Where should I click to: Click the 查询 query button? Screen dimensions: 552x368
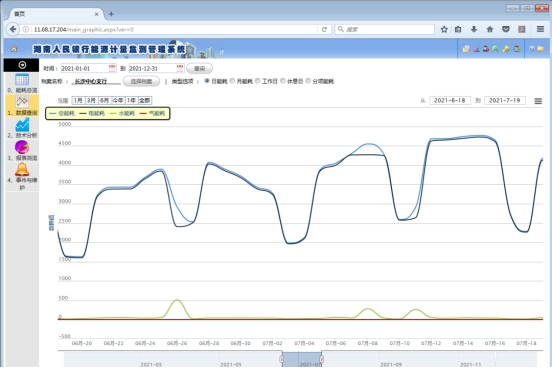199,68
